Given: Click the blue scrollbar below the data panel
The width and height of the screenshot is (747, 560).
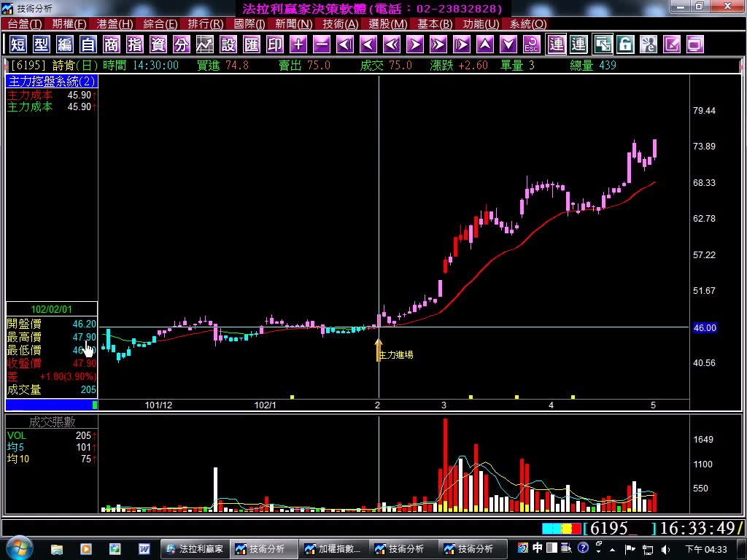Looking at the screenshot, I should pyautogui.click(x=52, y=405).
